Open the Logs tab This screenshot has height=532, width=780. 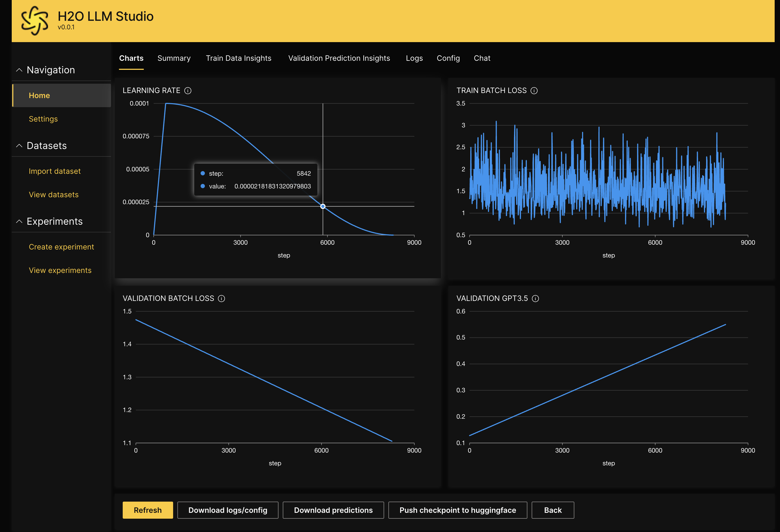[414, 58]
